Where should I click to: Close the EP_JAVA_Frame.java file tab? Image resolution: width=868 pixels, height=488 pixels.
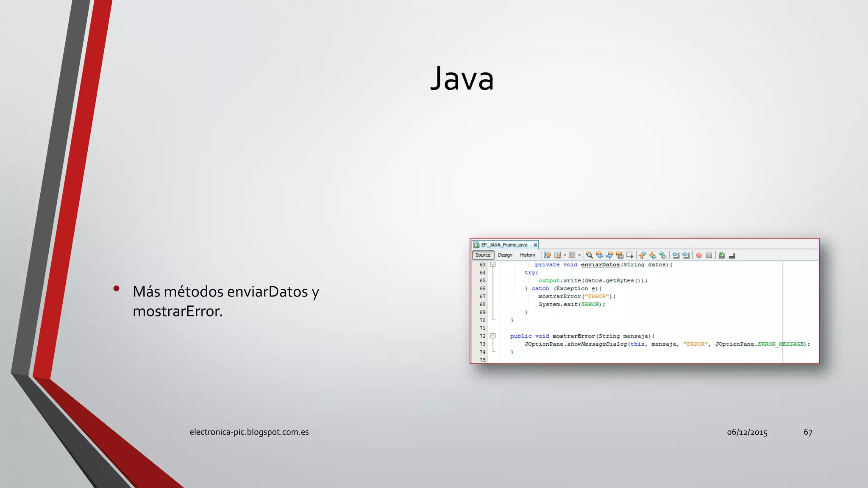(535, 245)
